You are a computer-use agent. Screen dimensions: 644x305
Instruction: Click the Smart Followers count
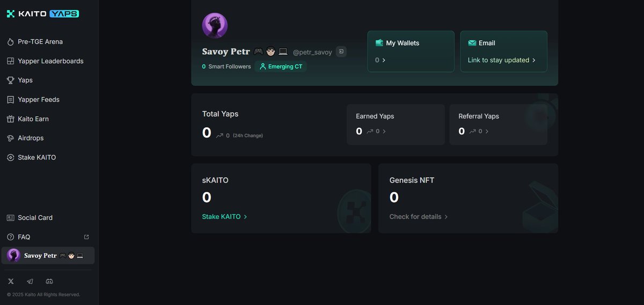tap(226, 67)
